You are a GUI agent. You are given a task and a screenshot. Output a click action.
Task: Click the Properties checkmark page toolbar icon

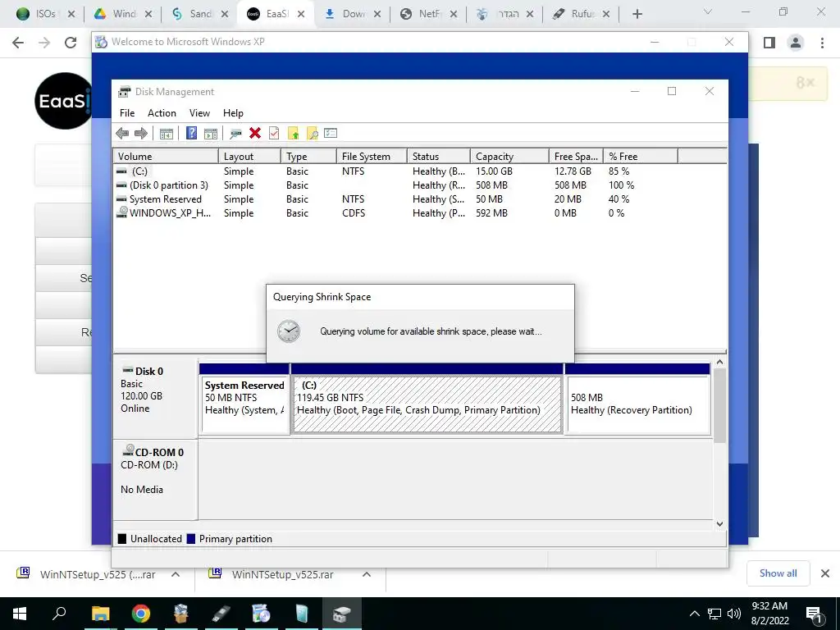274,133
